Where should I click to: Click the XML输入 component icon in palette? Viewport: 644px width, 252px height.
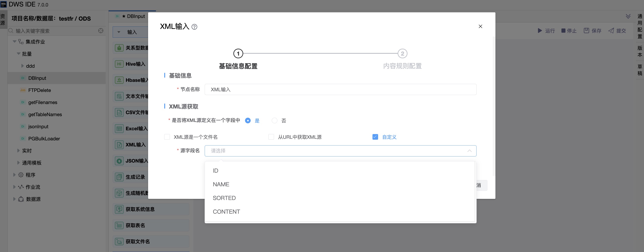(x=119, y=145)
